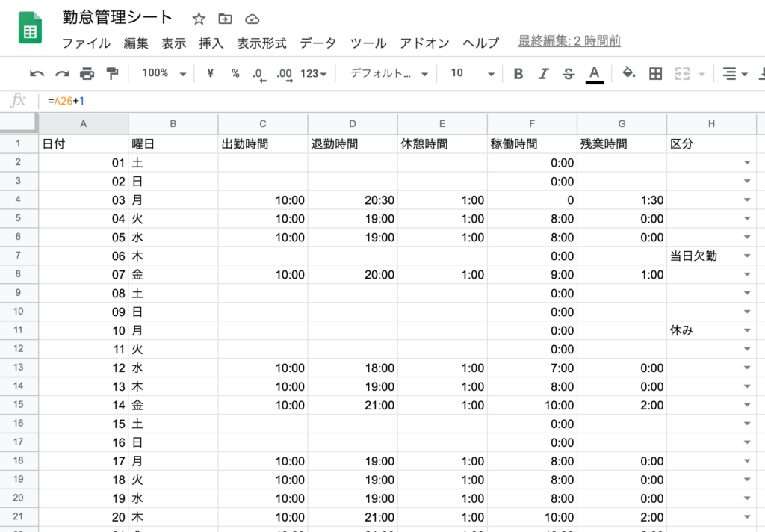
Task: Select the 退勤時間 header cell
Action: [353, 144]
